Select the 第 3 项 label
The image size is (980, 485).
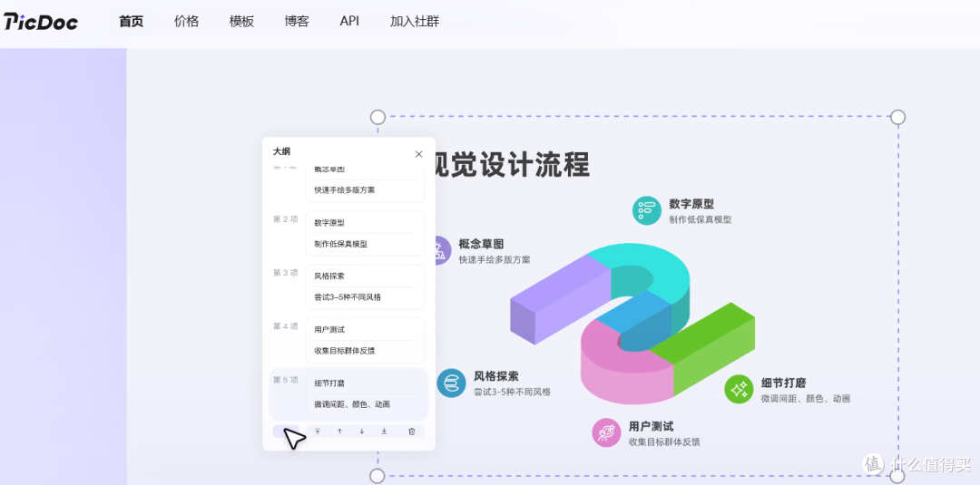pyautogui.click(x=286, y=273)
